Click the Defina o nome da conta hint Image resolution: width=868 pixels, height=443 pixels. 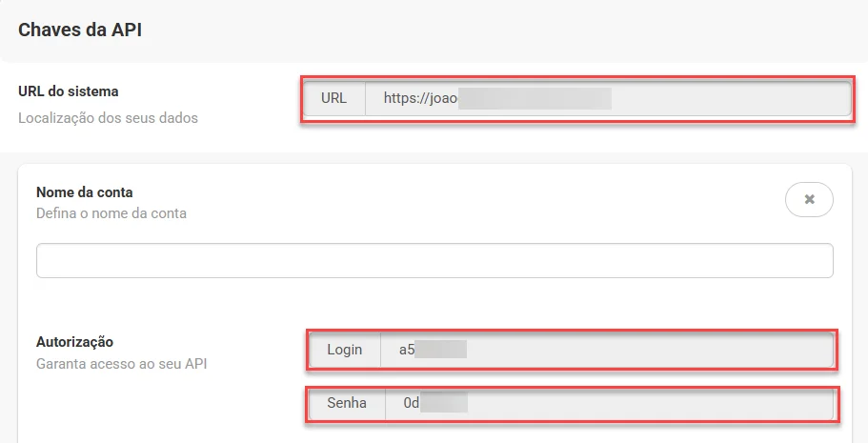pyautogui.click(x=111, y=213)
